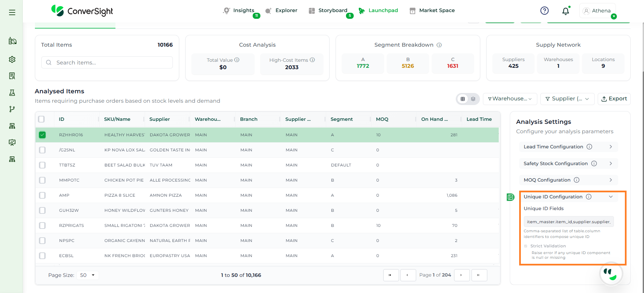Click the Export button
The height and width of the screenshot is (293, 644).
(614, 99)
